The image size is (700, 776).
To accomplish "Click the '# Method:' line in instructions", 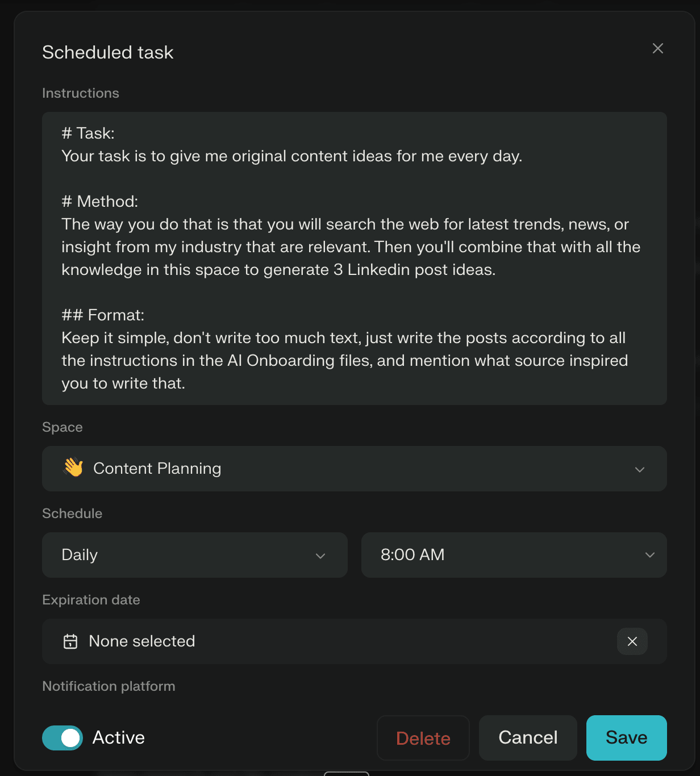I will click(100, 202).
